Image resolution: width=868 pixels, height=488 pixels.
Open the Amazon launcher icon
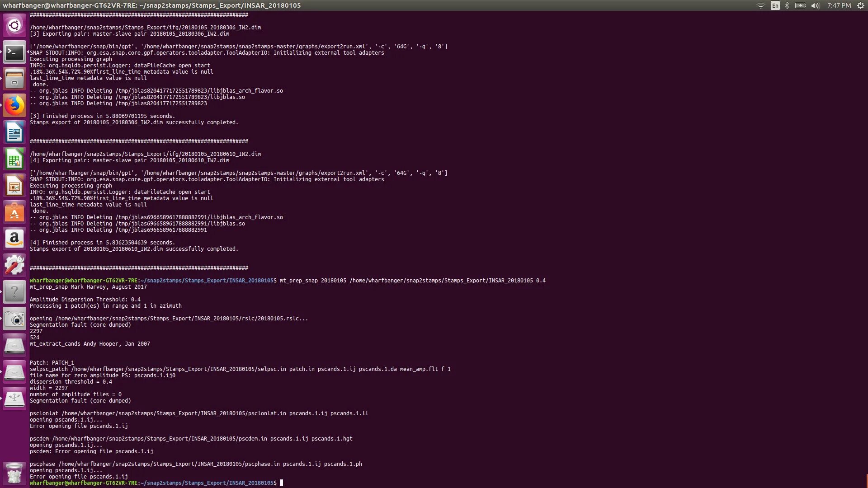[14, 239]
